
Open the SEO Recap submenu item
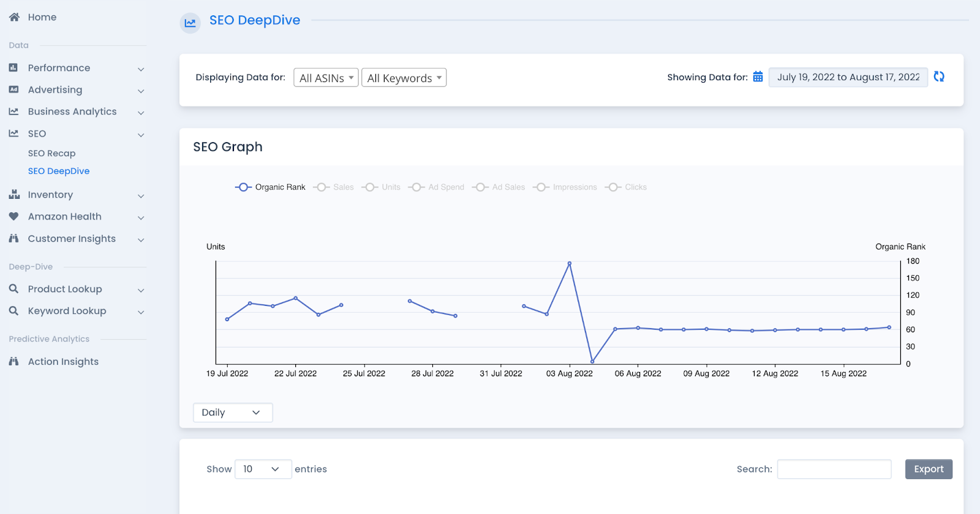pos(52,154)
